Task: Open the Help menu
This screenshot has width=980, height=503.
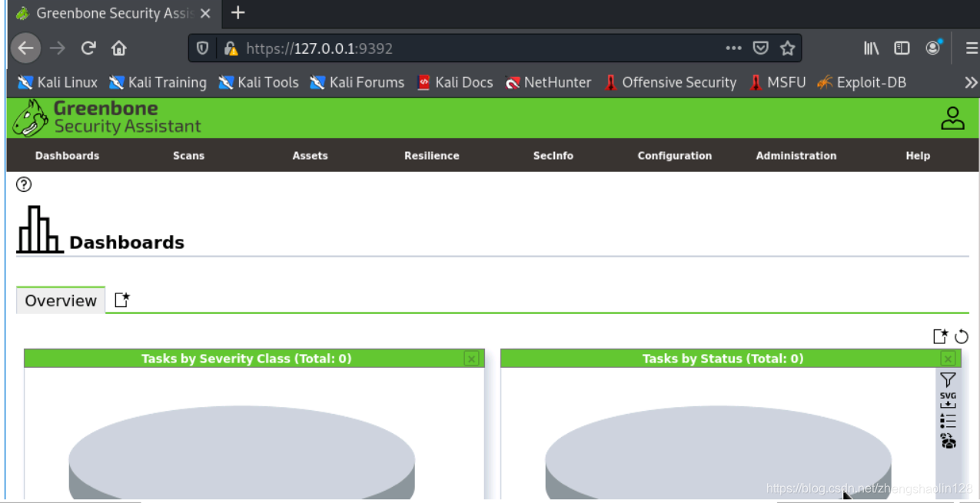Action: pos(918,155)
